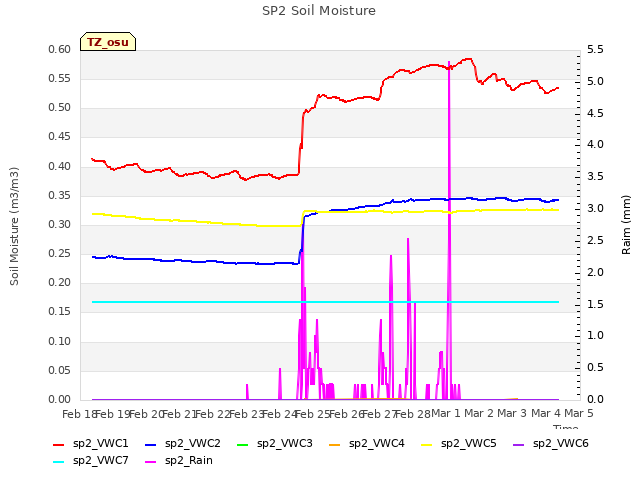This screenshot has width=640, height=480.
Task: Click the 0.35 left axis value
Action: 60,196
